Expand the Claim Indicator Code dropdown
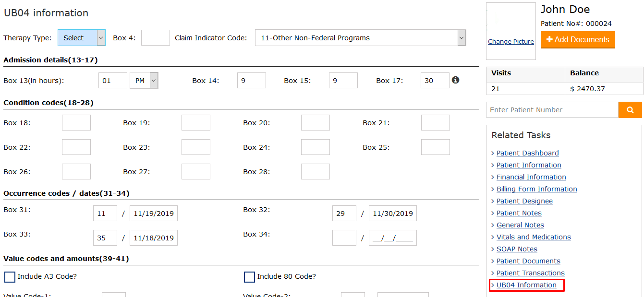 360,38
